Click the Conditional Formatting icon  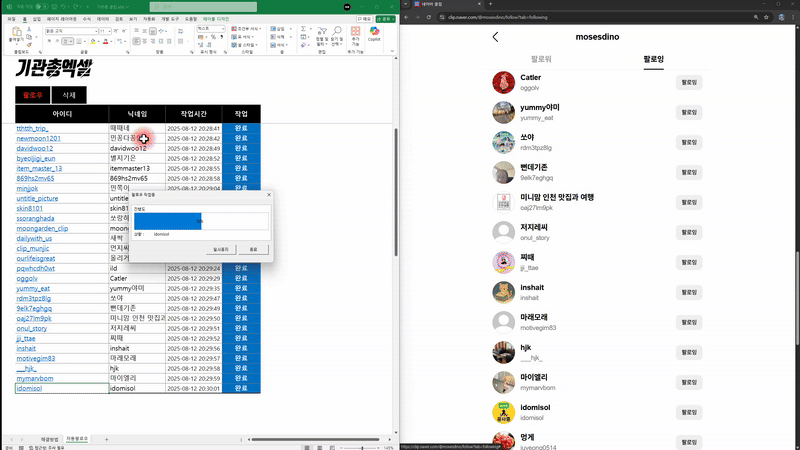click(x=234, y=29)
